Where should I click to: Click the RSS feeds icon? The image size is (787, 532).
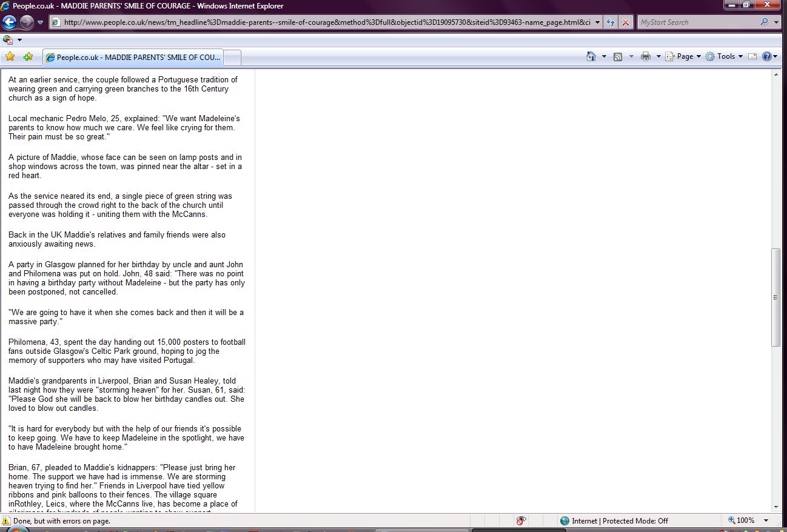click(618, 56)
